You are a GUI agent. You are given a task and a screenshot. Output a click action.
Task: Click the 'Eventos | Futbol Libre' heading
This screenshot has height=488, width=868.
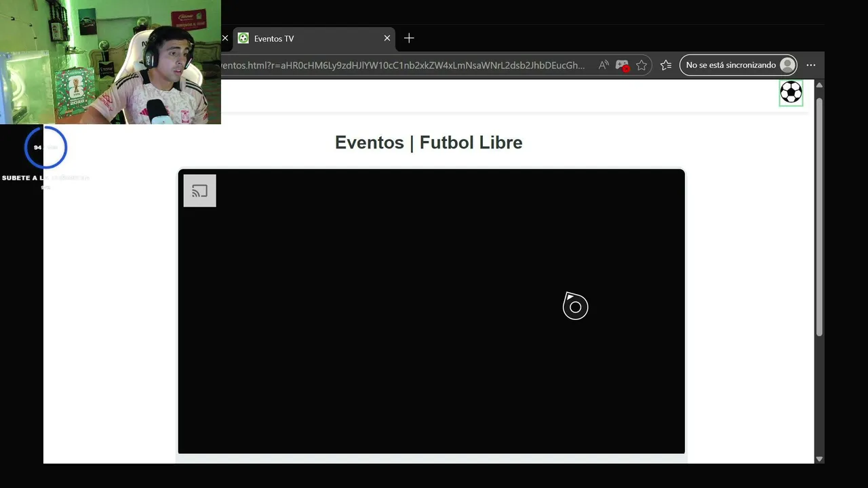click(429, 142)
